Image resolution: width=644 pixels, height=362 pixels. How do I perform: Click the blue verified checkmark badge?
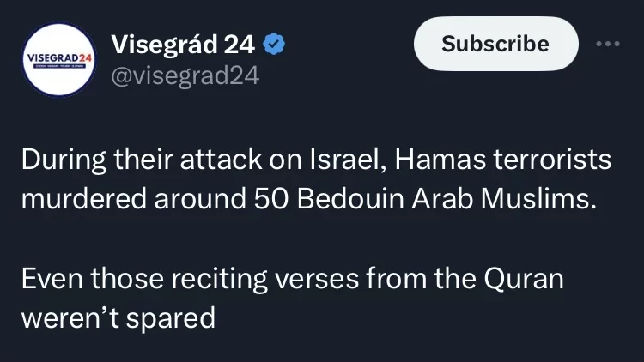coord(275,42)
